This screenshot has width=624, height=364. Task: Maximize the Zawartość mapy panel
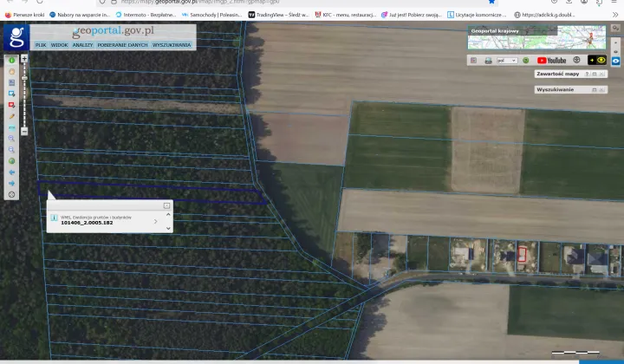point(595,75)
